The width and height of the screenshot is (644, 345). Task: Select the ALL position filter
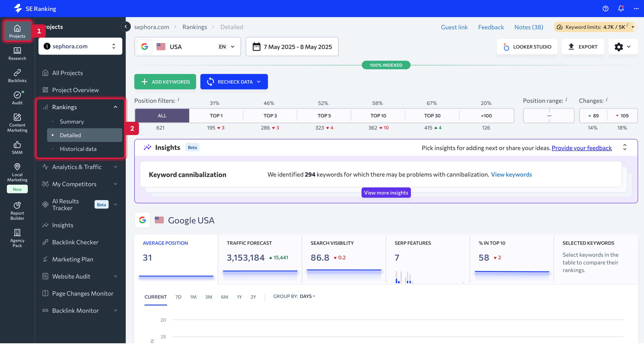(x=162, y=116)
